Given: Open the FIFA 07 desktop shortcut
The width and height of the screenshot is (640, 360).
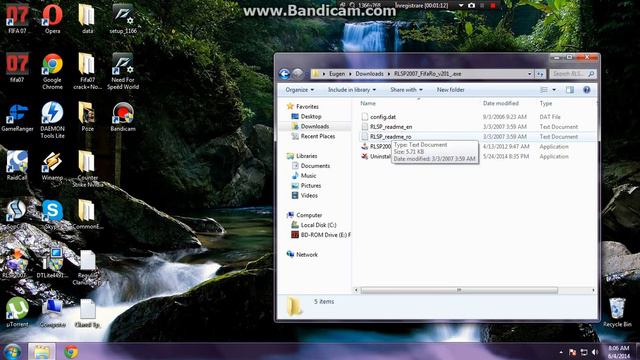Looking at the screenshot, I should coord(17,20).
